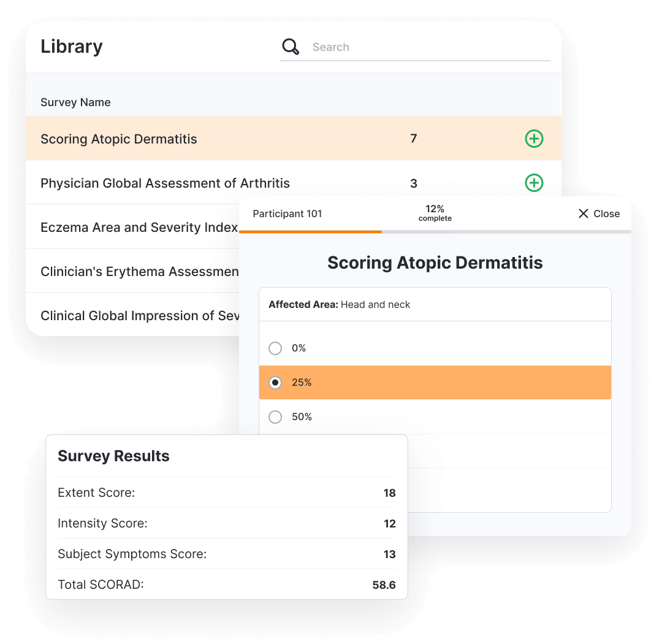This screenshot has width=662, height=644.
Task: Click the magnifying glass search icon
Action: (x=291, y=47)
